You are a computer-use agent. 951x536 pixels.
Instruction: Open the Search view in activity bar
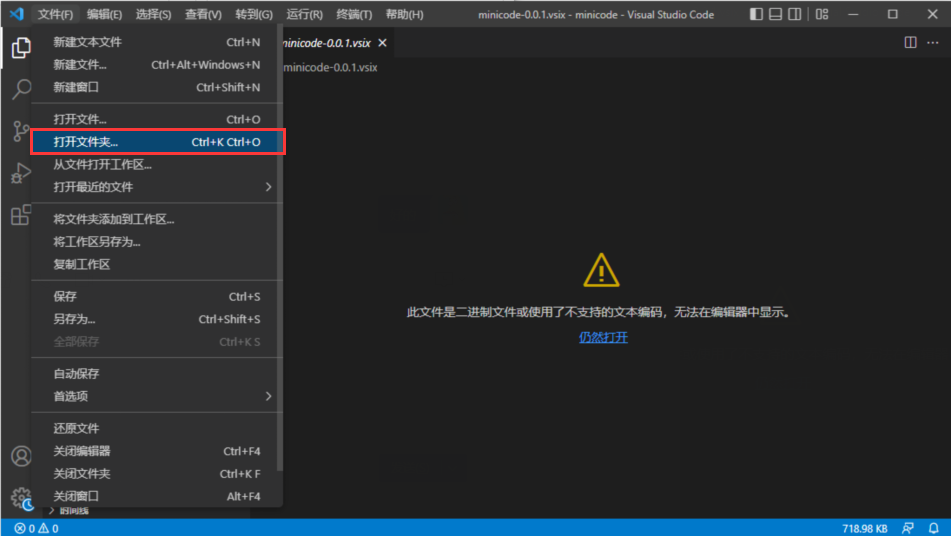pos(21,89)
